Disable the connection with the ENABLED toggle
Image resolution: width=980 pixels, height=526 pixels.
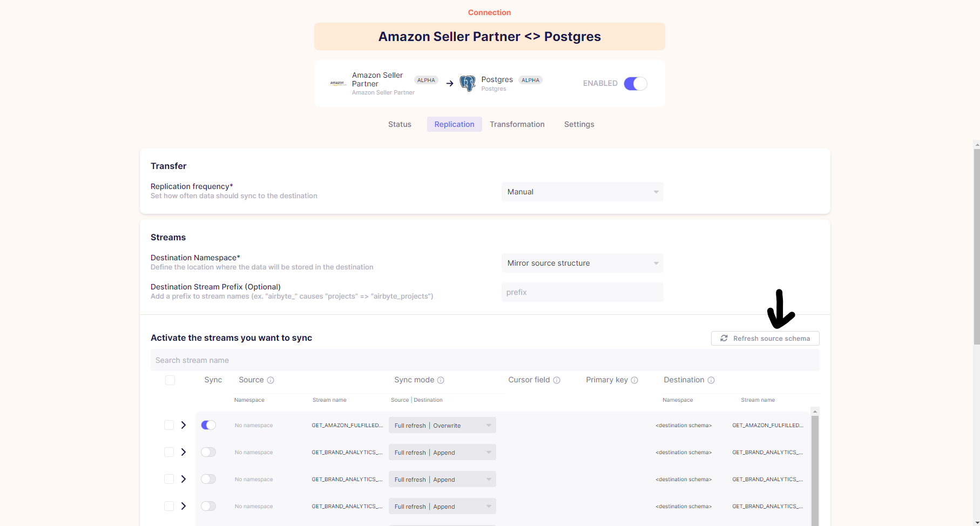[636, 84]
